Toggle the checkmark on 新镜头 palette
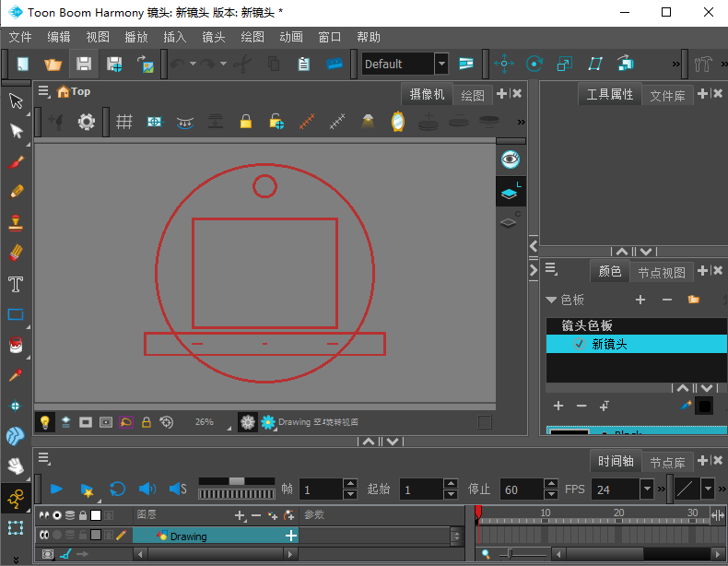 click(x=579, y=344)
